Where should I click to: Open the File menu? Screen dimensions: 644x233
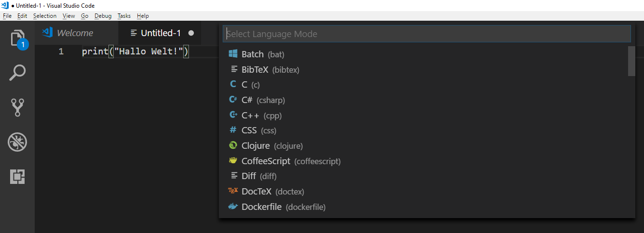(7, 16)
